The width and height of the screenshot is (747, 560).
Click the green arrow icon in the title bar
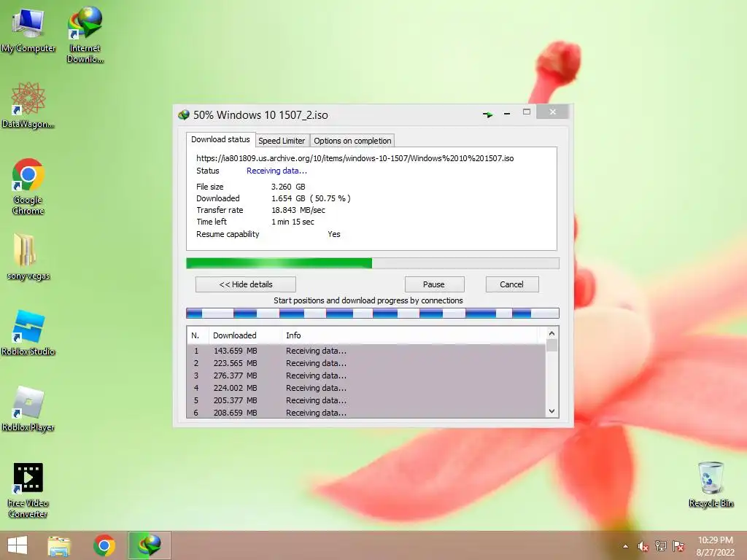[487, 114]
